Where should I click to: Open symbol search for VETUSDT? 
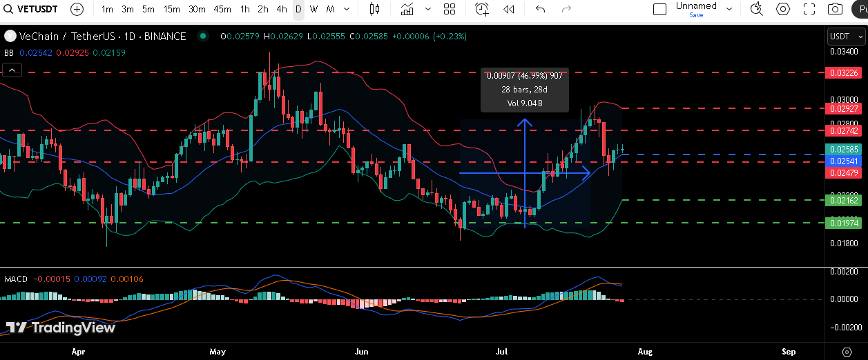click(31, 10)
